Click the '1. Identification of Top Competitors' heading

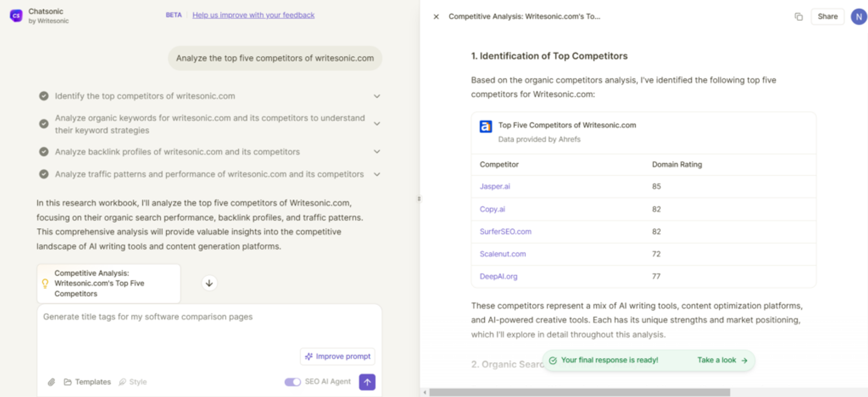coord(549,56)
